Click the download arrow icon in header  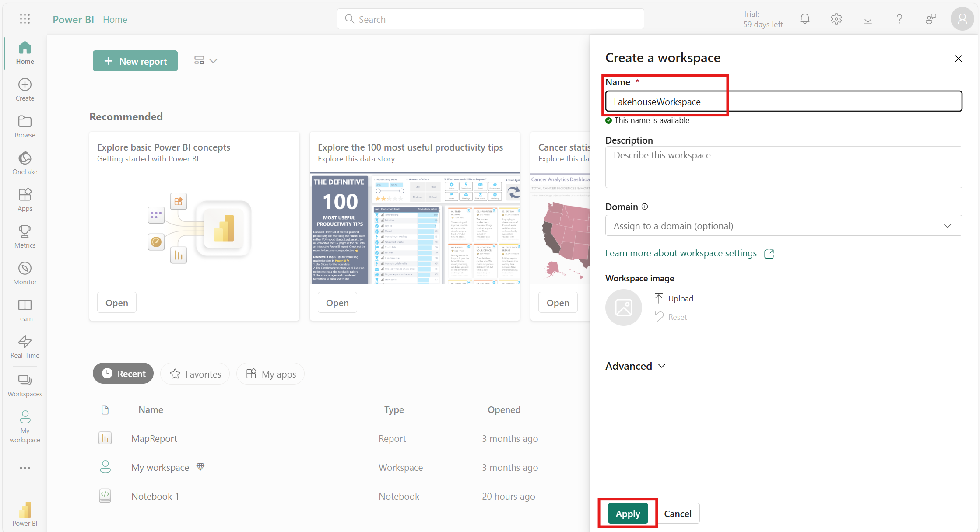pos(868,19)
